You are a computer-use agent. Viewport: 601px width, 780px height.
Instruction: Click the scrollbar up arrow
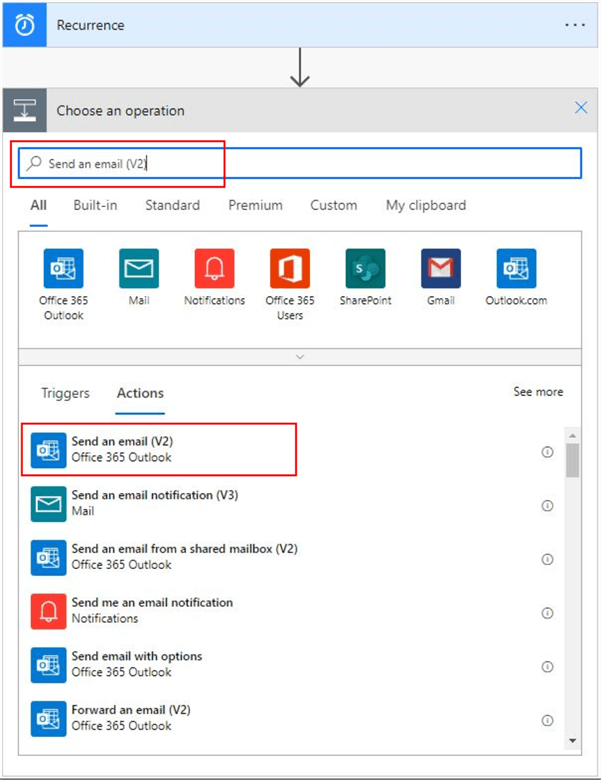point(573,436)
